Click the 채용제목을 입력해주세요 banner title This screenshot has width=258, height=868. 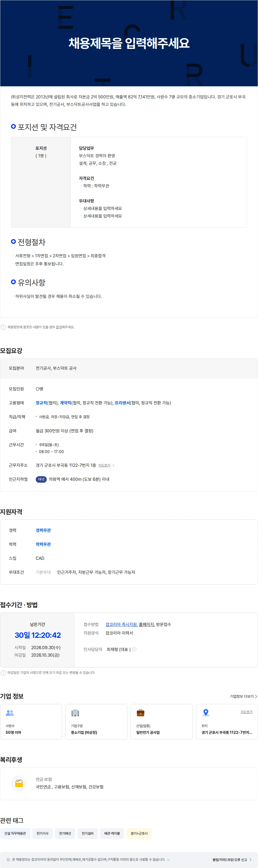129,43
